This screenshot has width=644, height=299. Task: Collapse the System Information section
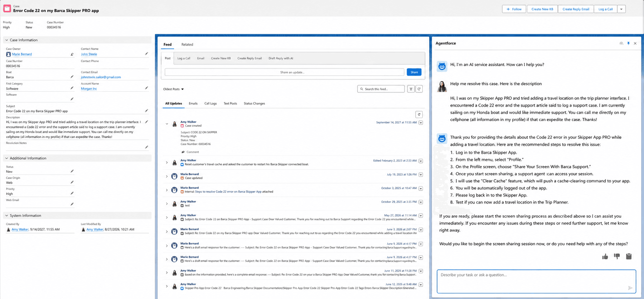click(7, 216)
